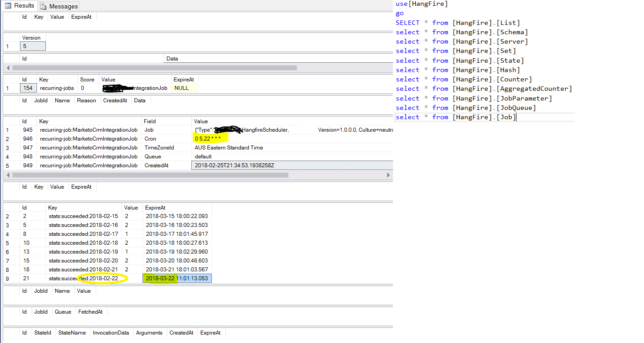
Task: Select the Version value cell showing 5
Action: tap(32, 46)
